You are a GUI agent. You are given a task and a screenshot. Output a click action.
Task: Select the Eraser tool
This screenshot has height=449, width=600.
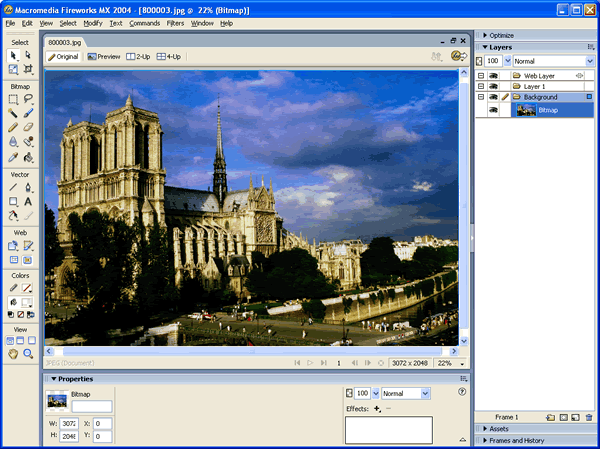point(28,127)
